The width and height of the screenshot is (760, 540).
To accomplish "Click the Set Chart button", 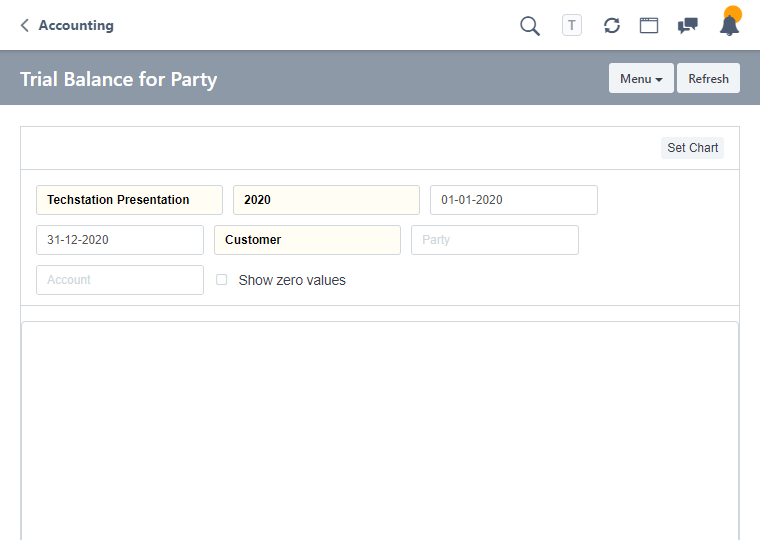I will [x=692, y=148].
